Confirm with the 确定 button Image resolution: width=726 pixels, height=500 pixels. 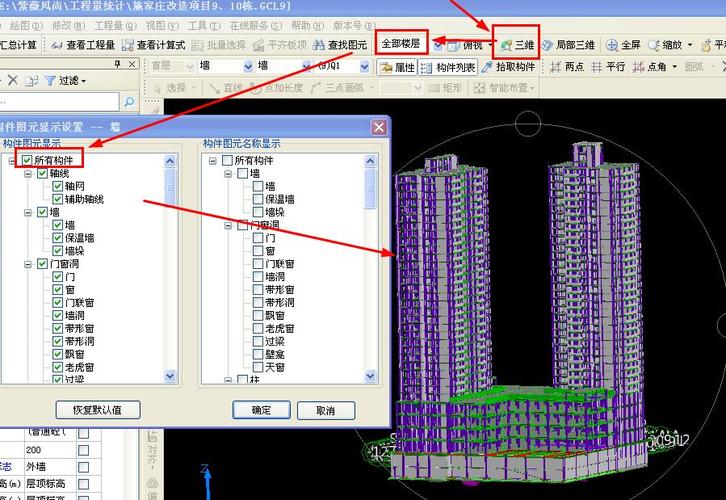click(262, 410)
